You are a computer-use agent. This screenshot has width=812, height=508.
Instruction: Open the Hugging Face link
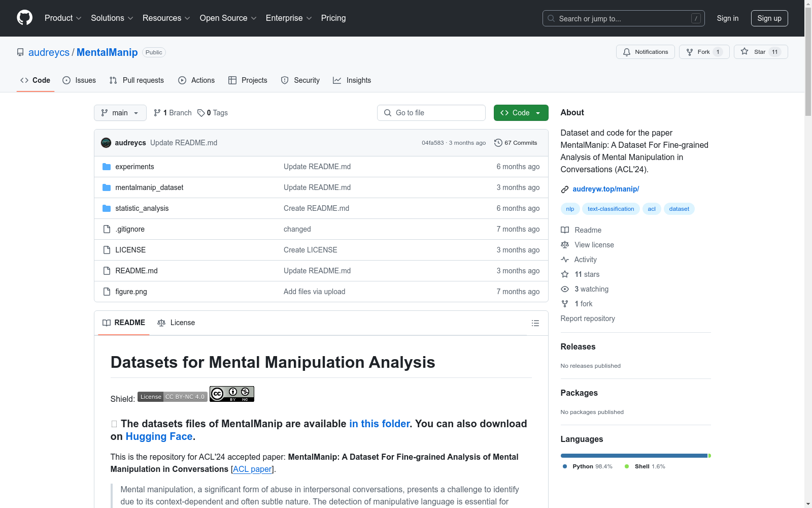pos(159,436)
